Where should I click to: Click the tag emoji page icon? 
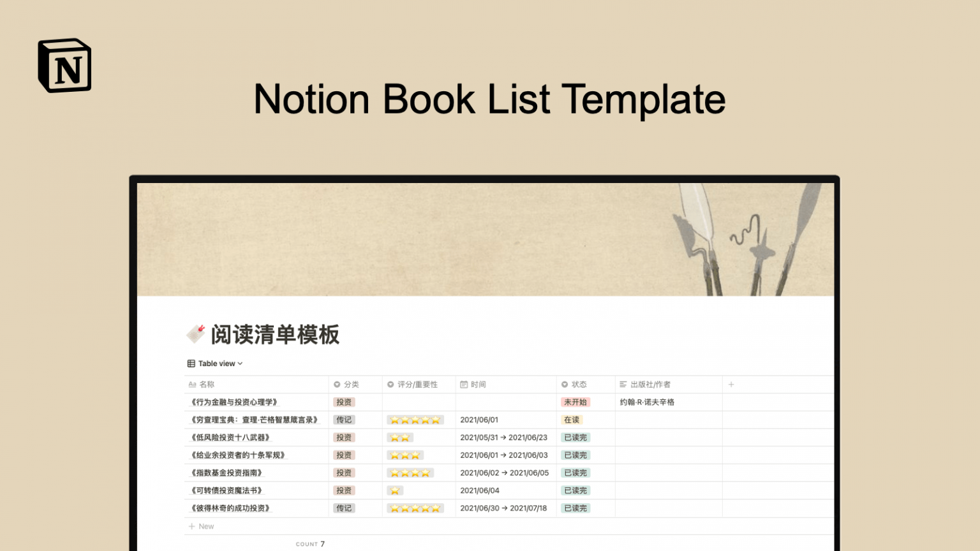point(196,334)
